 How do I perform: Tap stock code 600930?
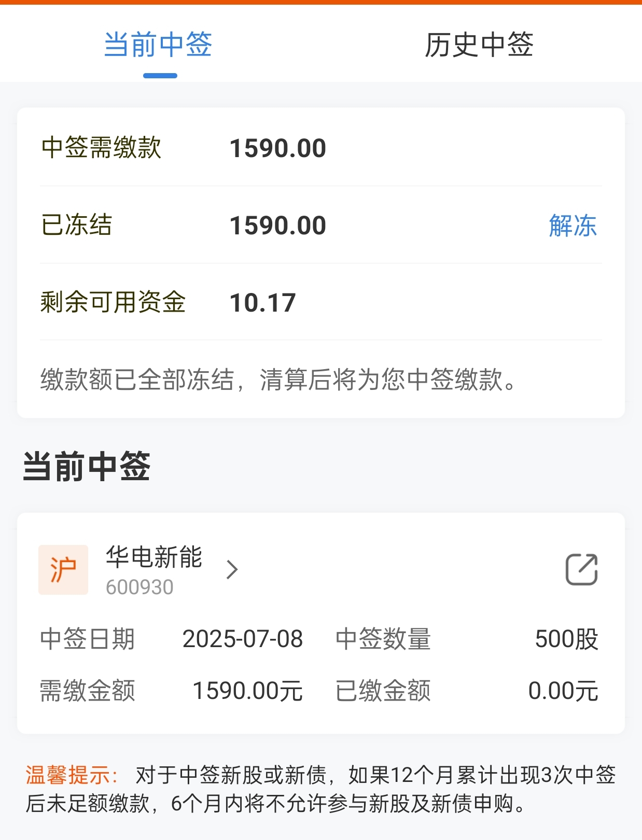[139, 587]
